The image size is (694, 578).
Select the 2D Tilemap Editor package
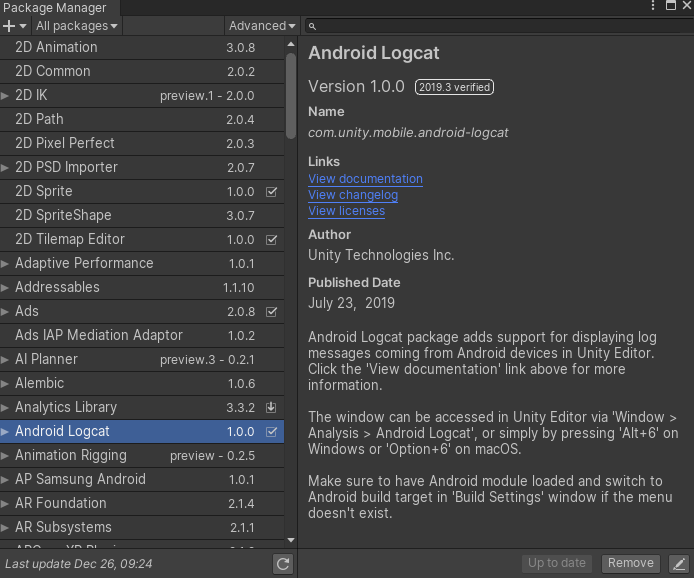click(142, 239)
